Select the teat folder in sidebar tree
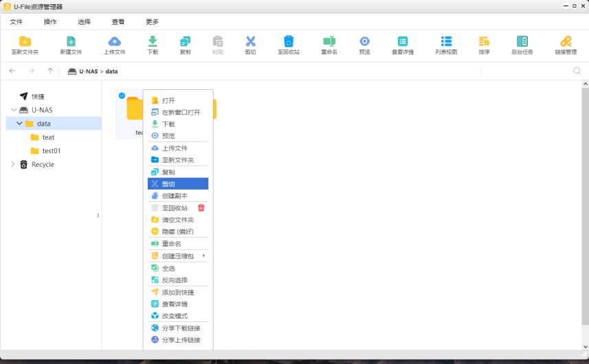Image resolution: width=589 pixels, height=364 pixels. coord(48,137)
